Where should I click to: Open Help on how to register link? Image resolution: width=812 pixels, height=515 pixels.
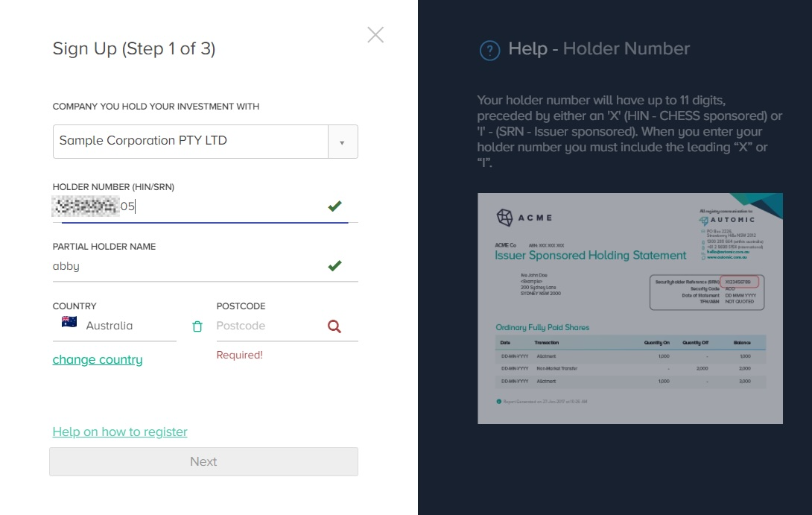click(x=120, y=432)
